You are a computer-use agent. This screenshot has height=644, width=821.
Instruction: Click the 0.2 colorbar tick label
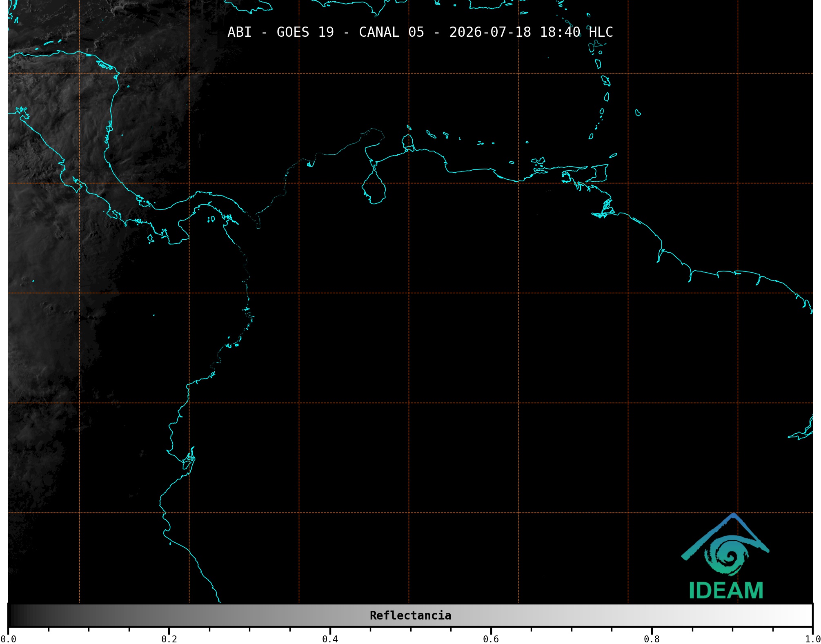point(169,639)
